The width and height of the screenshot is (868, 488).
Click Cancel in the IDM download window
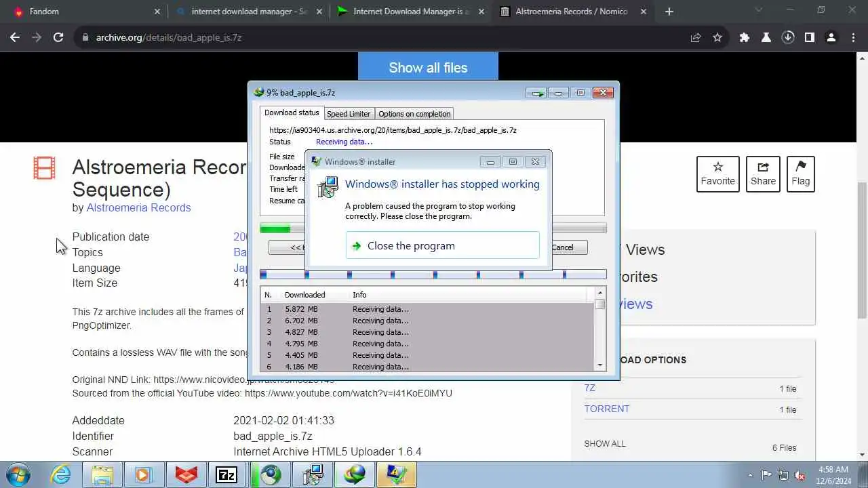[x=562, y=247]
